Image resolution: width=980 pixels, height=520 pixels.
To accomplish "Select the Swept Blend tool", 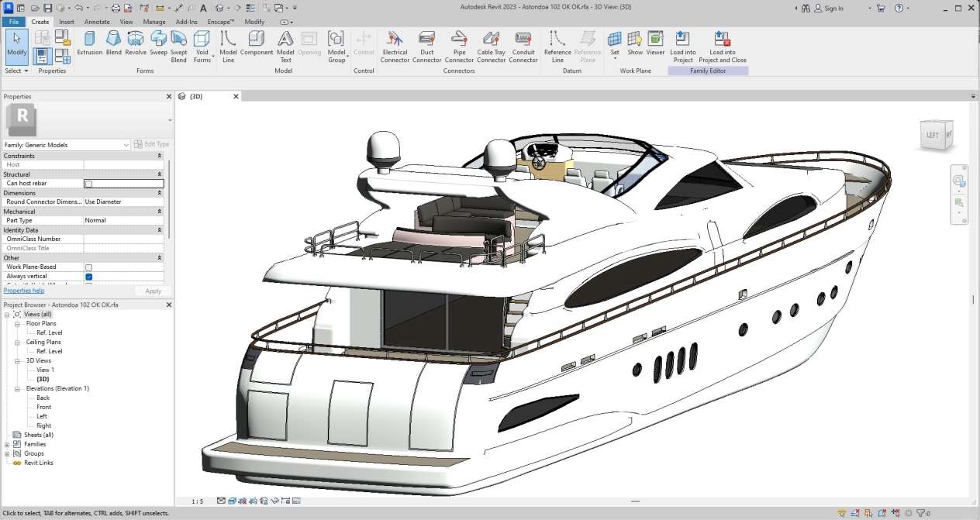I will [x=179, y=46].
